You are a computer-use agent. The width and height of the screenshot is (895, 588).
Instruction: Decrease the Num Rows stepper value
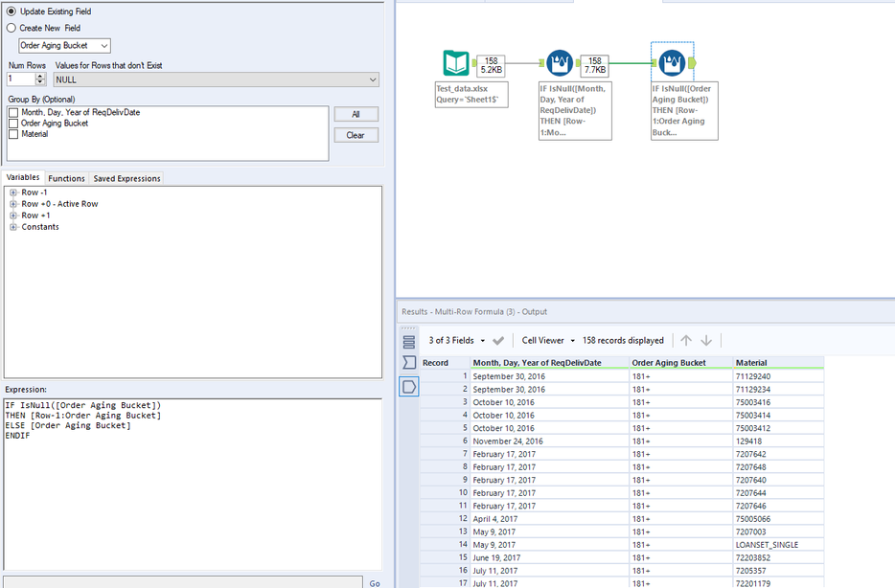(x=40, y=82)
